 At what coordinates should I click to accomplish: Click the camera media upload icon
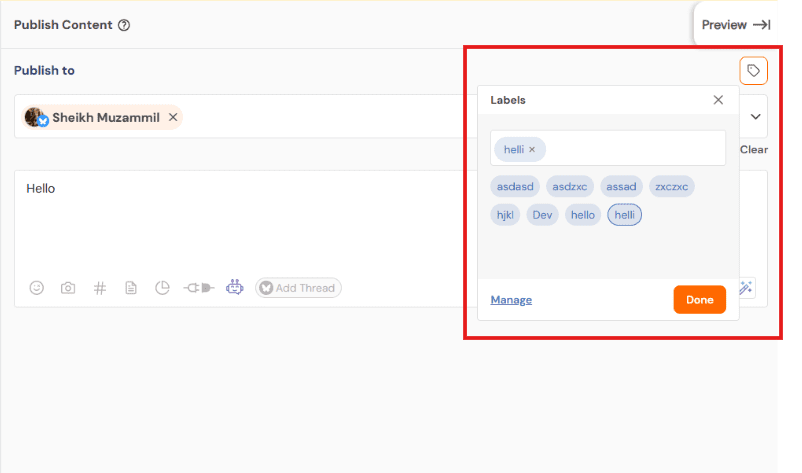(x=68, y=288)
